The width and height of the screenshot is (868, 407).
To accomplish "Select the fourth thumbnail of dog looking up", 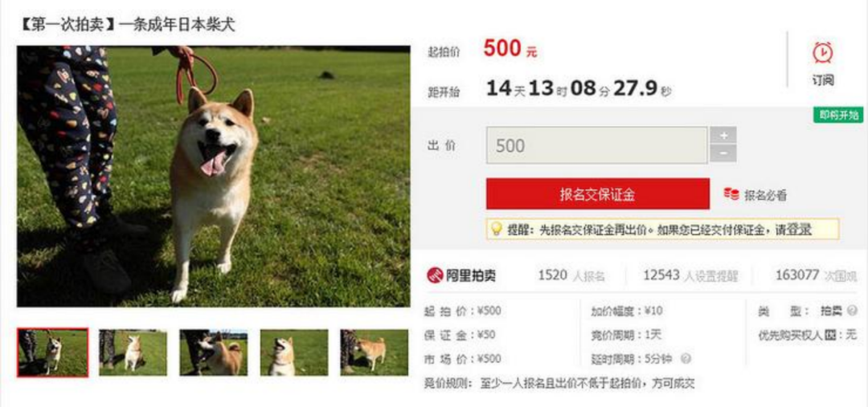I will [294, 352].
